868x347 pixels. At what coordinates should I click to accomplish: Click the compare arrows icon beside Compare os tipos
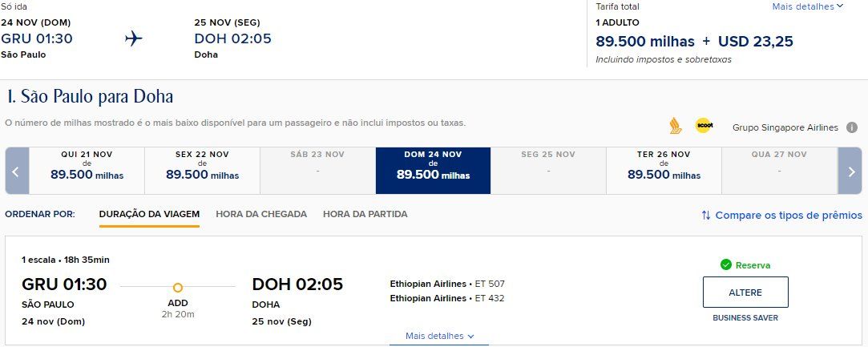(706, 216)
